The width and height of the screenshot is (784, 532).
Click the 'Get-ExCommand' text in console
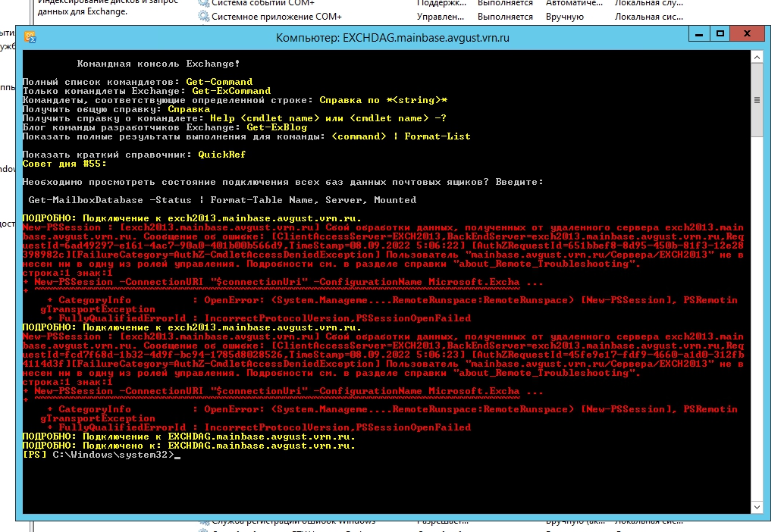click(231, 91)
